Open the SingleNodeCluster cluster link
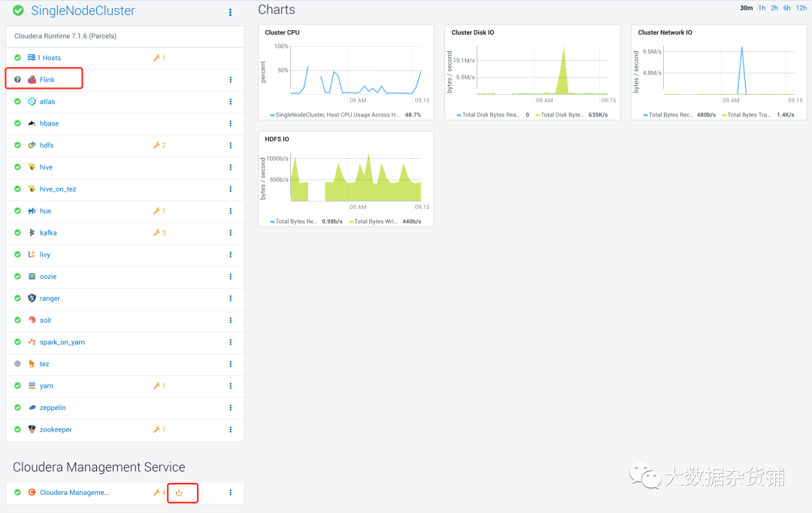 (x=83, y=11)
